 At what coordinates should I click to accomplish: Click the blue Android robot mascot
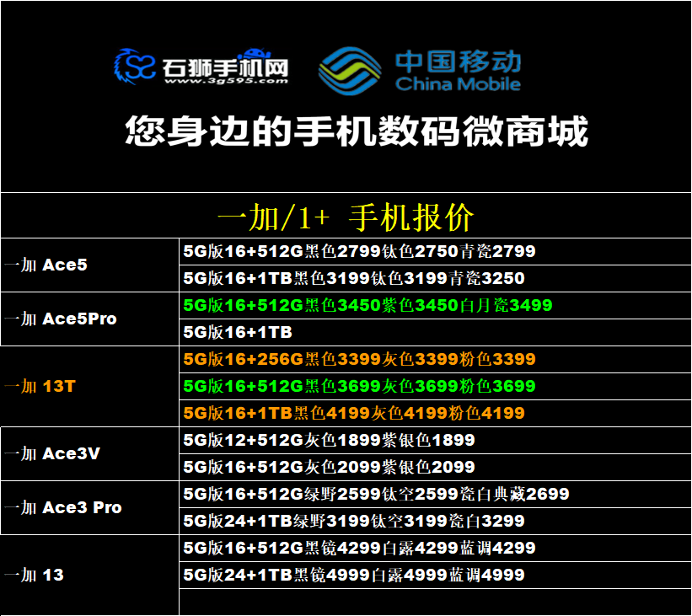pyautogui.click(x=255, y=54)
